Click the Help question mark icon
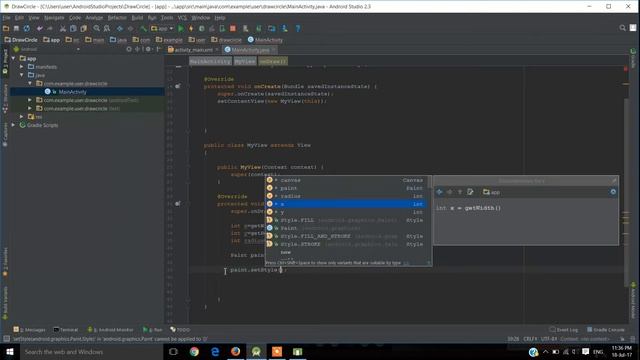Screen dimensions: 640x360 tap(298, 29)
